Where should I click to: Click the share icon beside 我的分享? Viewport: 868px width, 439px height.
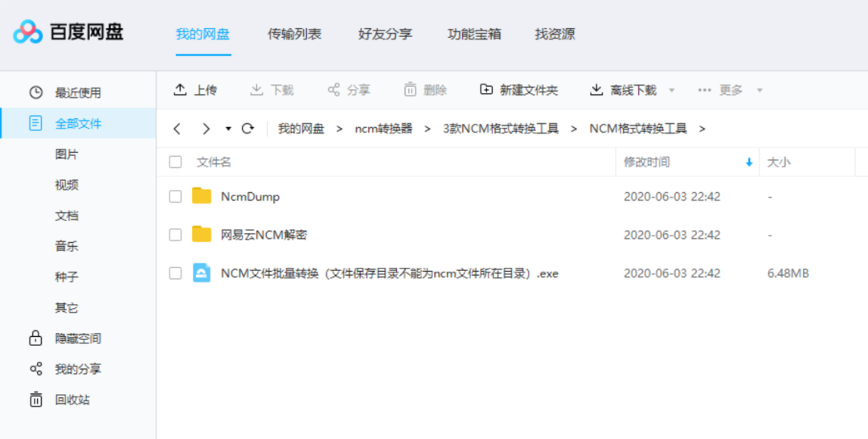(36, 369)
